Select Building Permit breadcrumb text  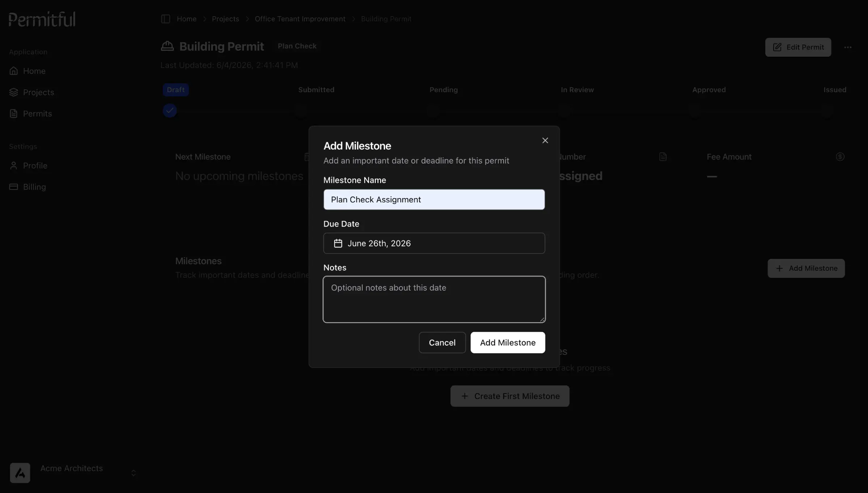[x=386, y=19]
